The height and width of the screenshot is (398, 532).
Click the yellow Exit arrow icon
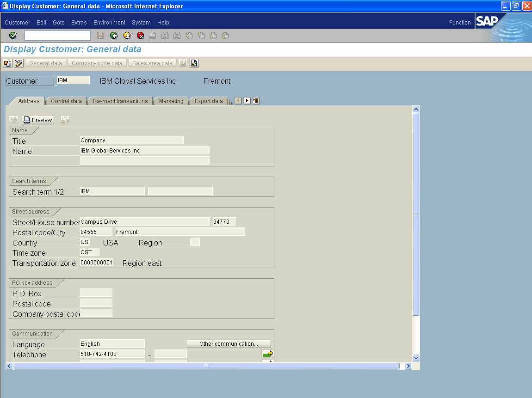click(x=127, y=35)
